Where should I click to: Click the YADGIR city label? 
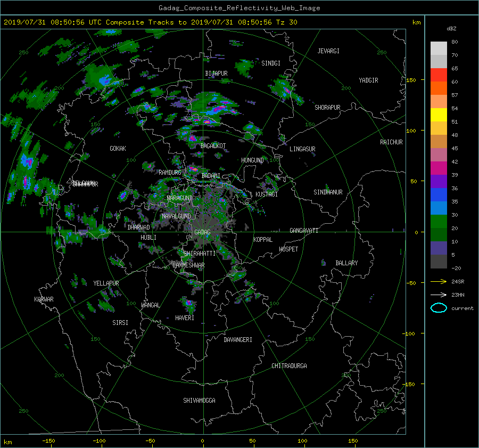pyautogui.click(x=368, y=80)
